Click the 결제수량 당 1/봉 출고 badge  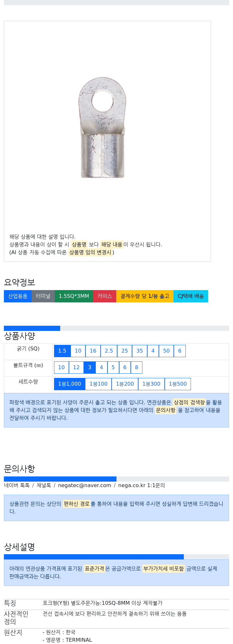pos(145,296)
